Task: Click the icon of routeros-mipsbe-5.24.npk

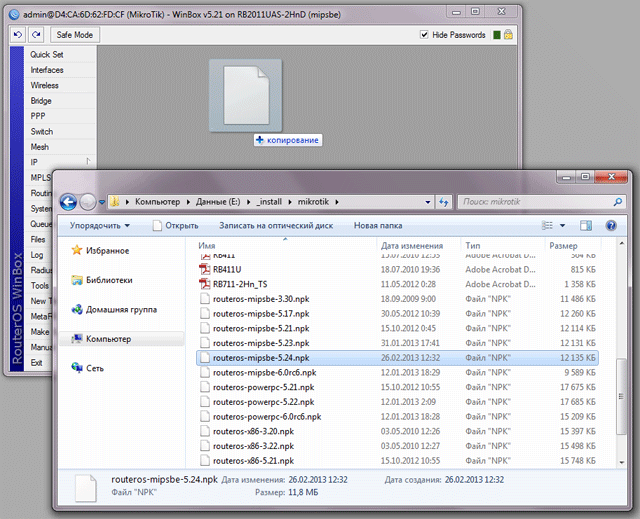Action: point(205,358)
